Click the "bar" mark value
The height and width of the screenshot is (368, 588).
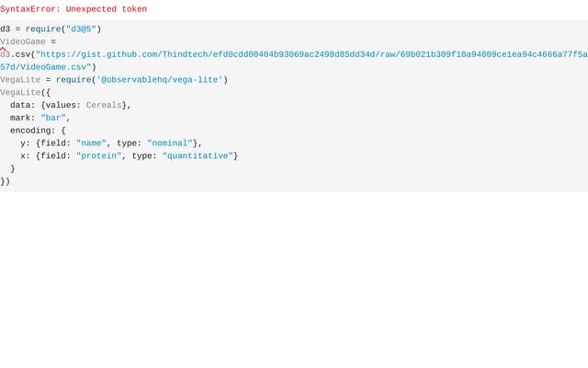click(x=53, y=118)
